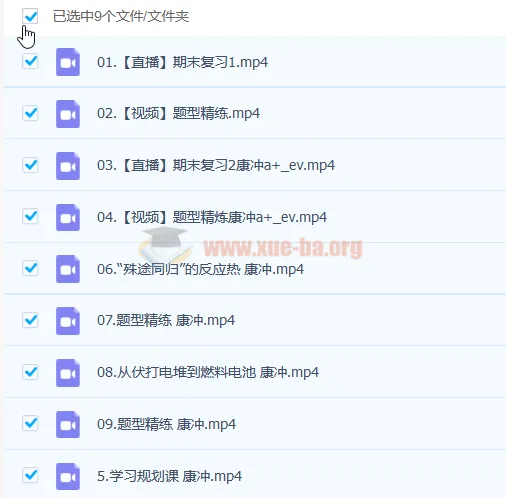Click video icon of 08.从伏打电堆到燃料电池 file
The image size is (506, 498).
click(x=68, y=373)
